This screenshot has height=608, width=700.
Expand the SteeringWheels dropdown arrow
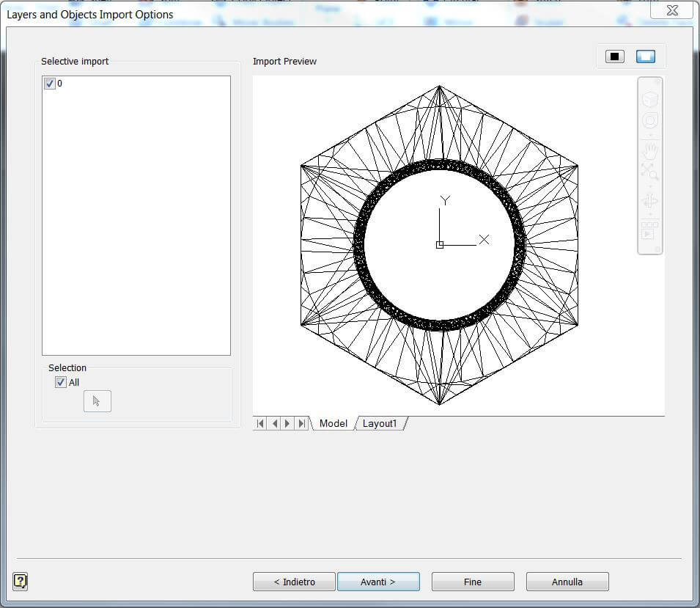[650, 134]
